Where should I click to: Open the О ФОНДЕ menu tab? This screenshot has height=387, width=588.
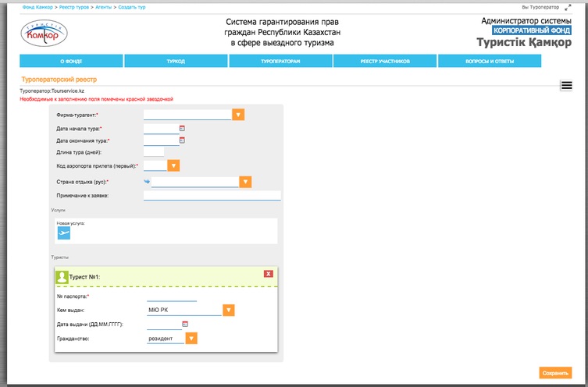pos(71,61)
